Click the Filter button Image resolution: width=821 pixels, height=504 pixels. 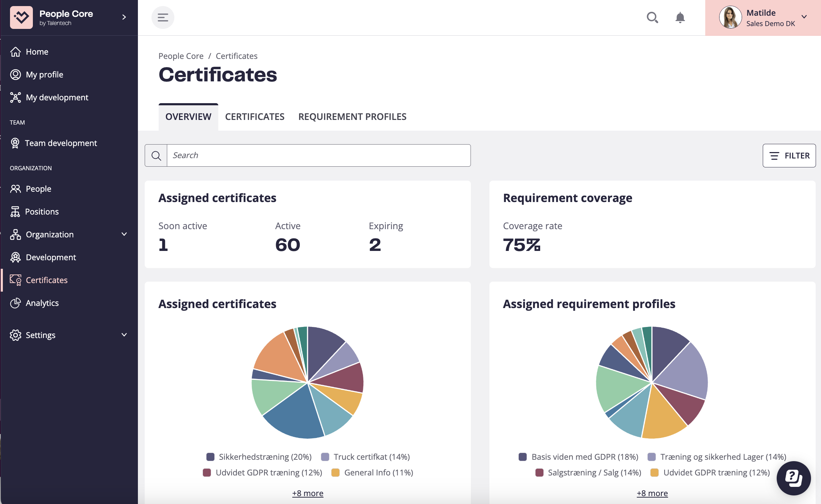(789, 156)
